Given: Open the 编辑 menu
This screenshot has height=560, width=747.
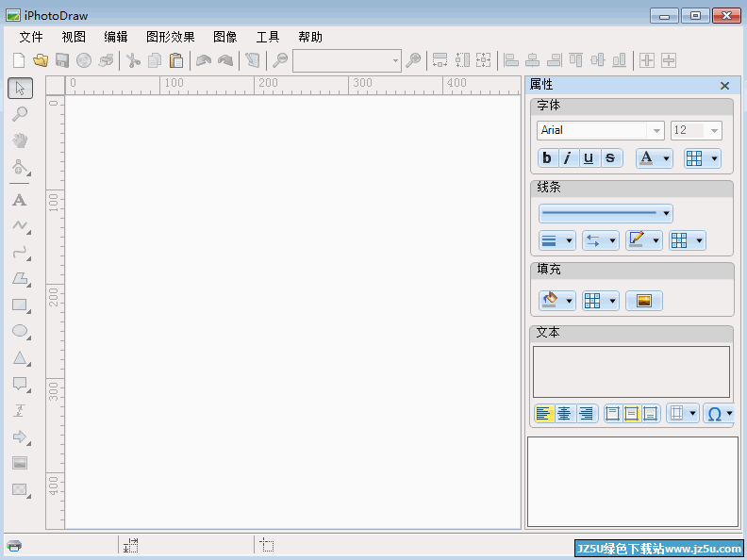Looking at the screenshot, I should pyautogui.click(x=116, y=37).
